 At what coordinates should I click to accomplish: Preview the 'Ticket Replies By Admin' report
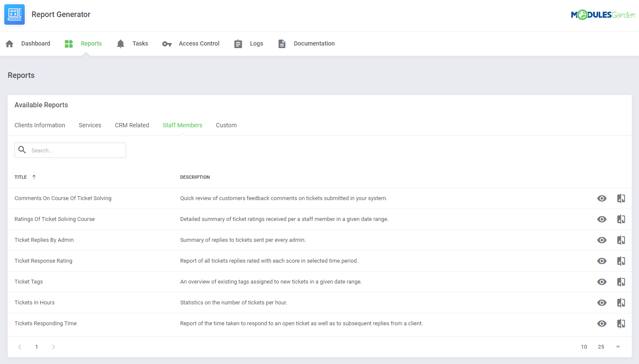(602, 240)
